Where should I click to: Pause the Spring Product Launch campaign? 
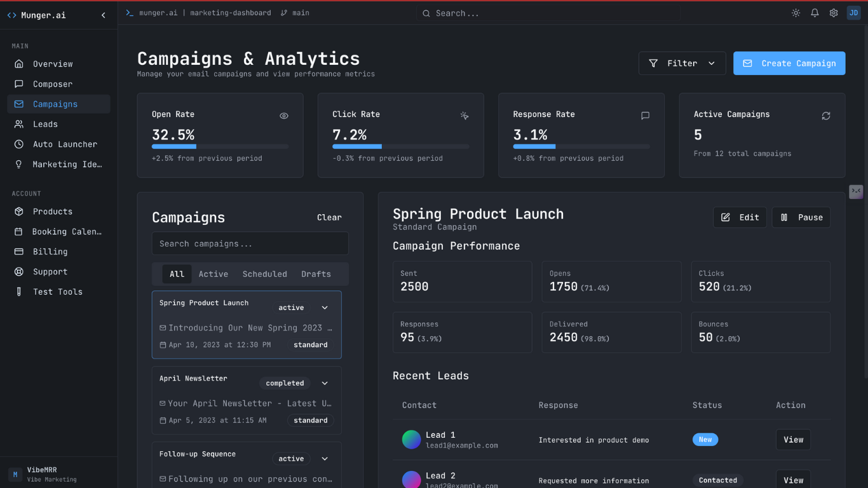point(801,217)
